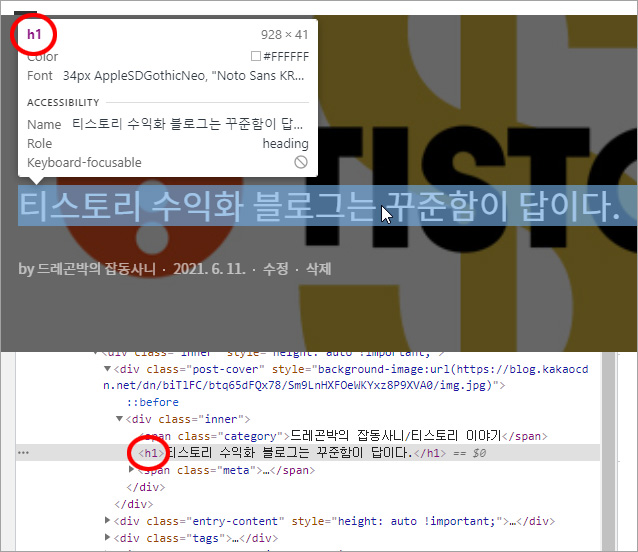Click author name 드레곤박의 잡동사니
This screenshot has width=638, height=552.
(x=96, y=269)
